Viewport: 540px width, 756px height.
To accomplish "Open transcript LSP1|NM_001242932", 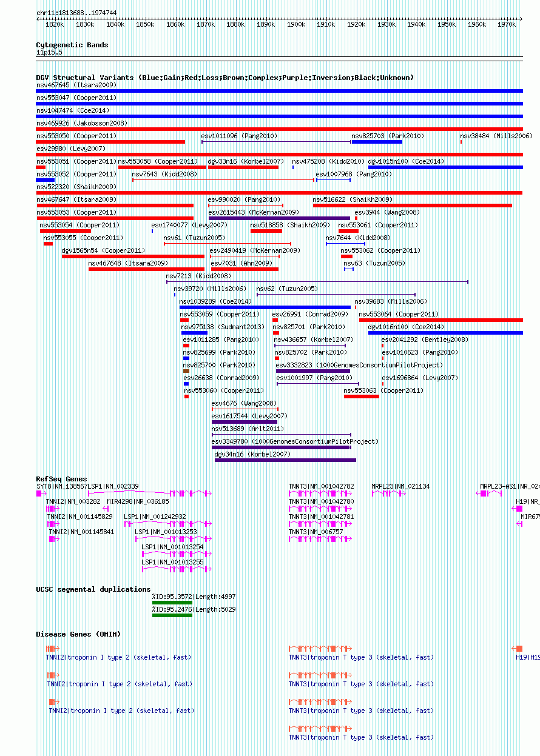I will pyautogui.click(x=155, y=517).
